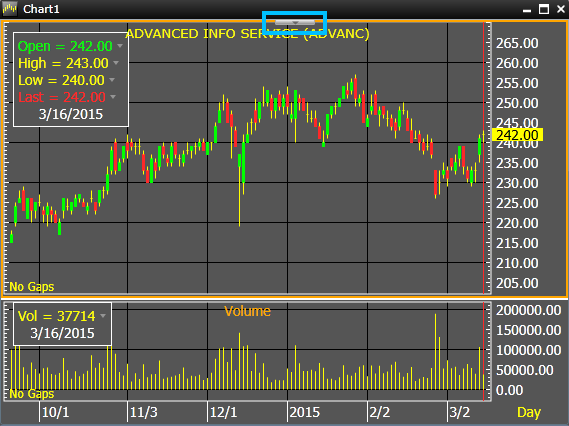Screen dimensions: 569x426
Task: Click the No Gaps label in the price pane
Action: tap(32, 287)
